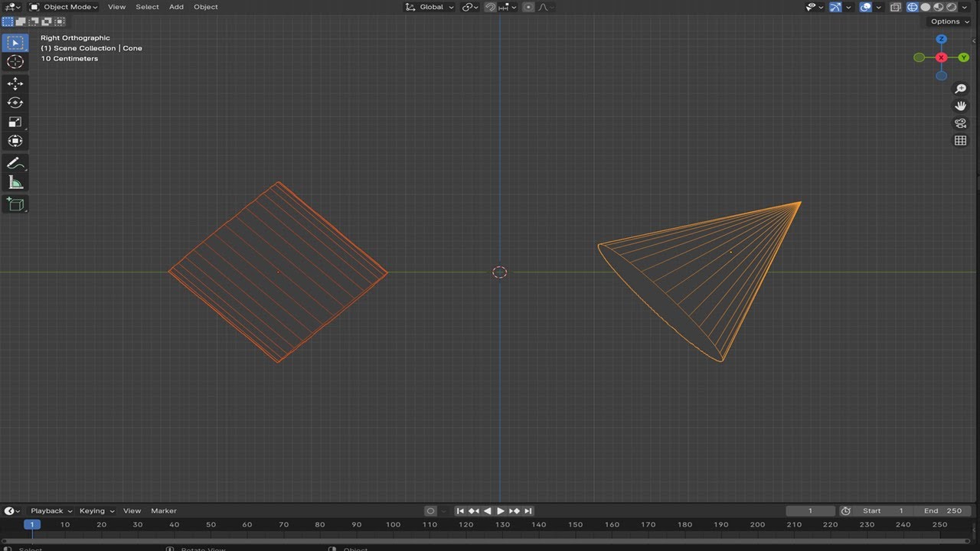Toggle proportional editing button
The image size is (980, 551).
[528, 7]
